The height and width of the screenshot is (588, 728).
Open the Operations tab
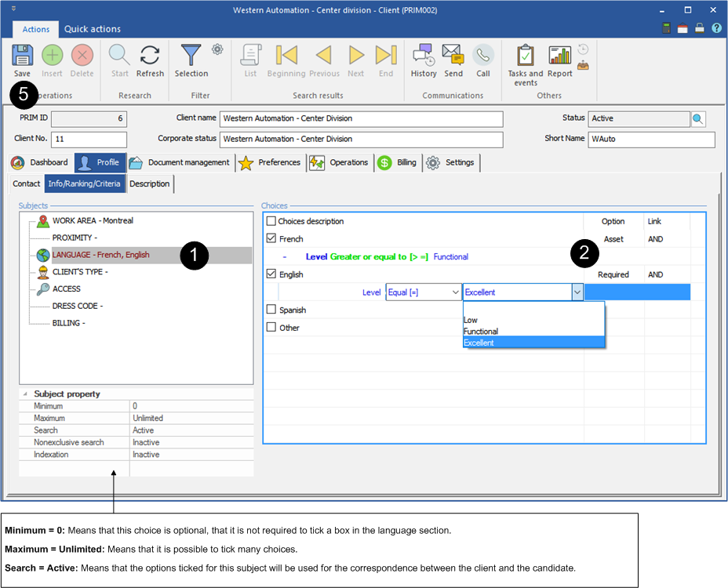(340, 162)
